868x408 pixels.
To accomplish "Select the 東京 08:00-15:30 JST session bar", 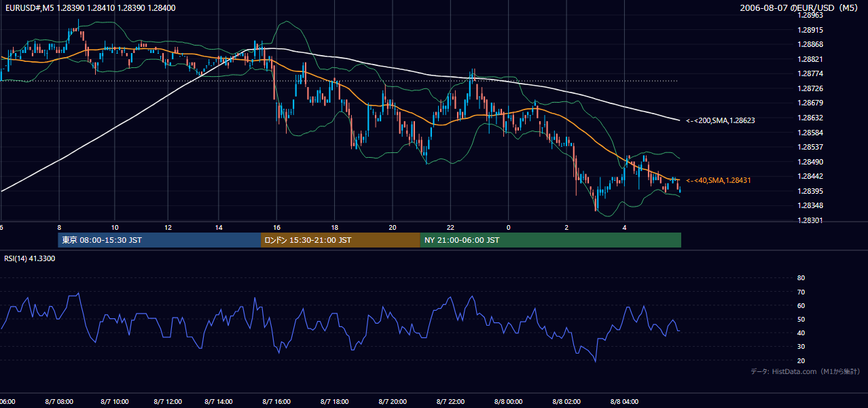I will [160, 240].
